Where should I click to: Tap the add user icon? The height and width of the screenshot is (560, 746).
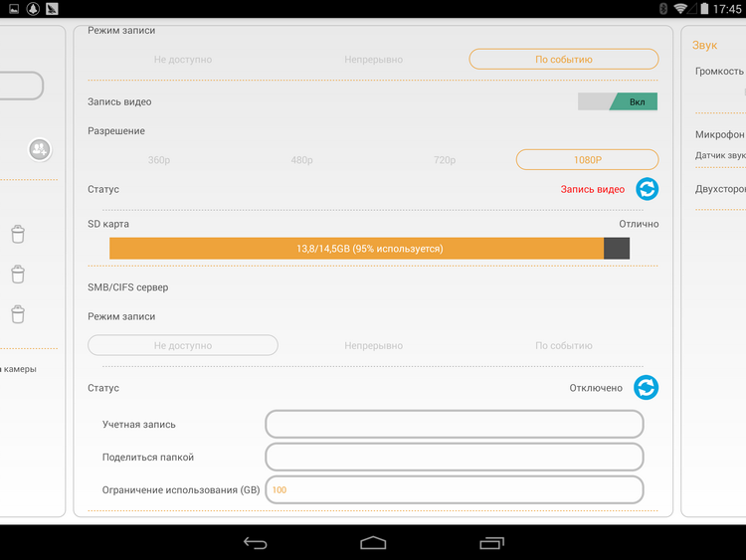(x=40, y=150)
